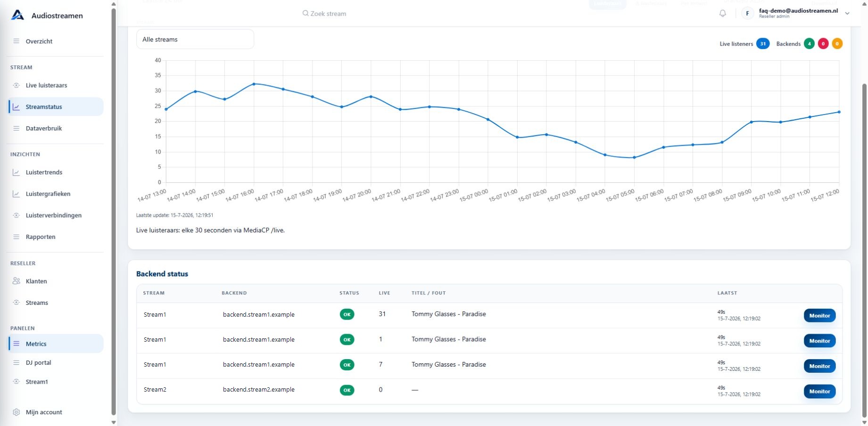Toggle the green backends badge

pos(809,44)
